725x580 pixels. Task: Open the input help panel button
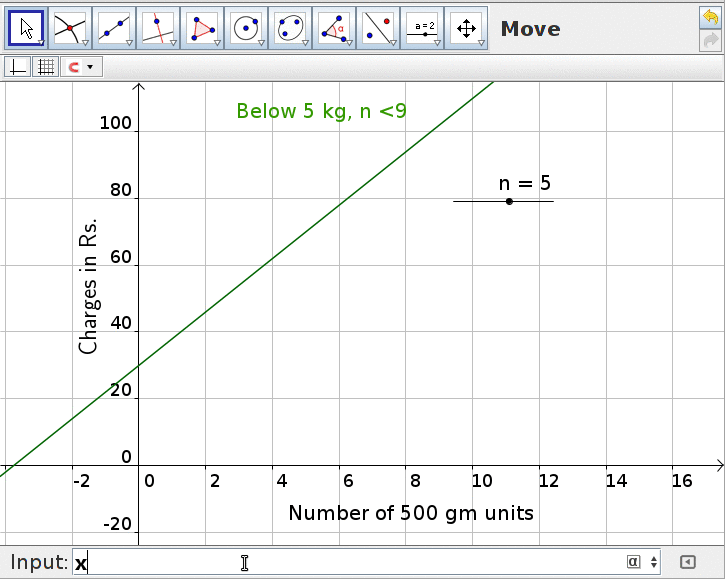click(687, 562)
